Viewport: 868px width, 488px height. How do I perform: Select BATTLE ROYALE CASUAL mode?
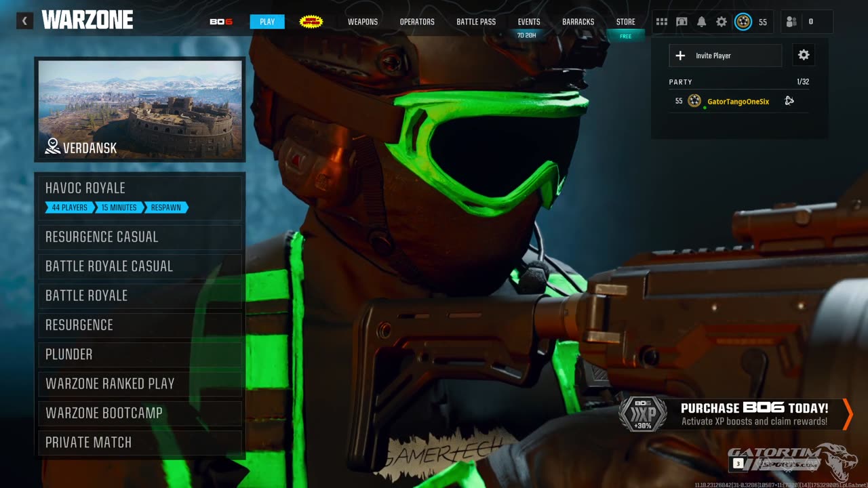click(140, 266)
